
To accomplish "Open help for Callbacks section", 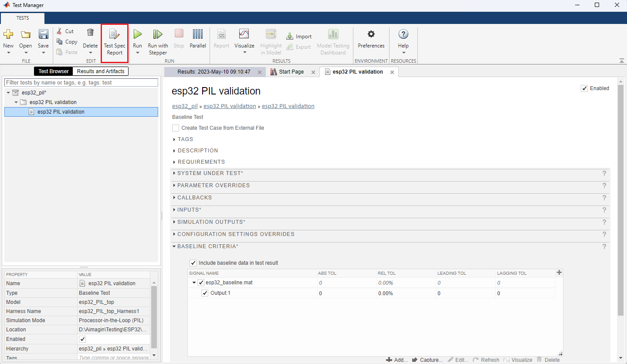I will pos(604,198).
